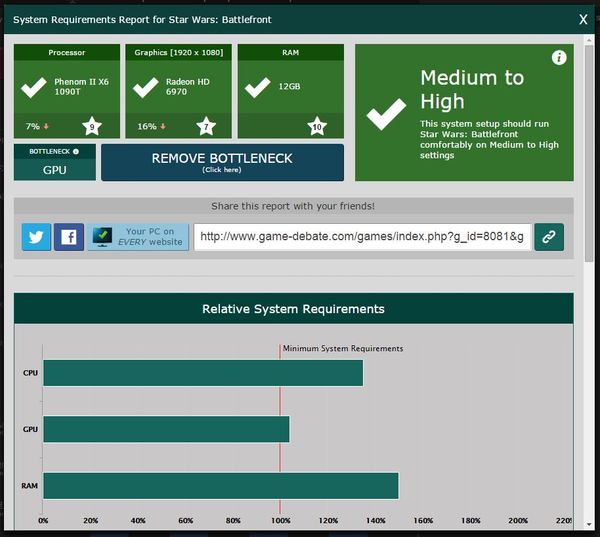Click the CPU bar in the chart
This screenshot has width=600, height=537.
point(203,373)
